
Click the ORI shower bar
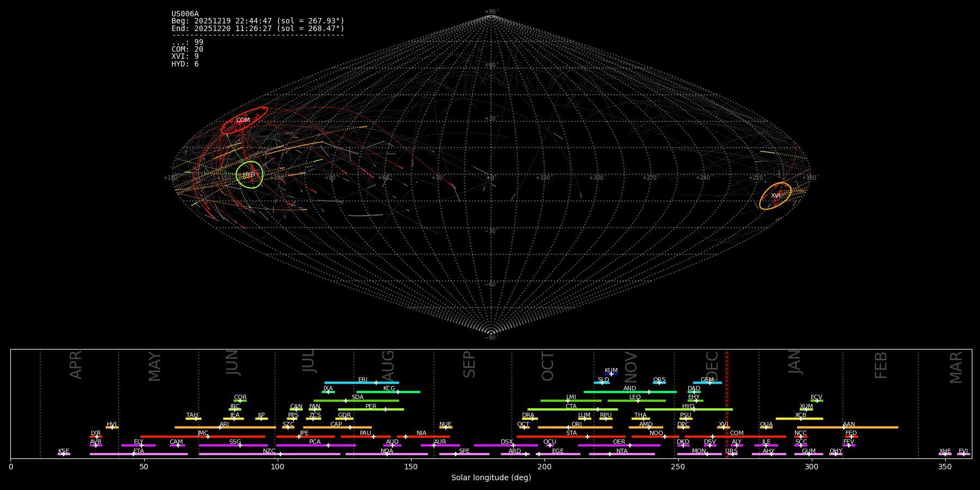[575, 427]
